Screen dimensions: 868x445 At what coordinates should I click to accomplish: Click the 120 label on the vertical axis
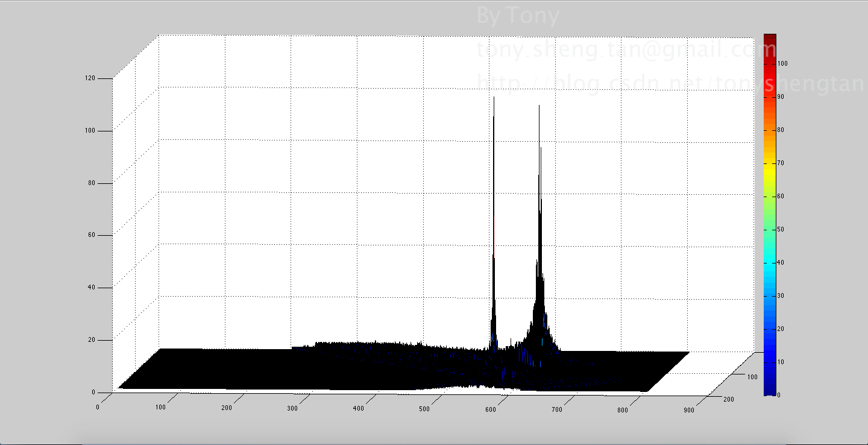click(x=92, y=78)
